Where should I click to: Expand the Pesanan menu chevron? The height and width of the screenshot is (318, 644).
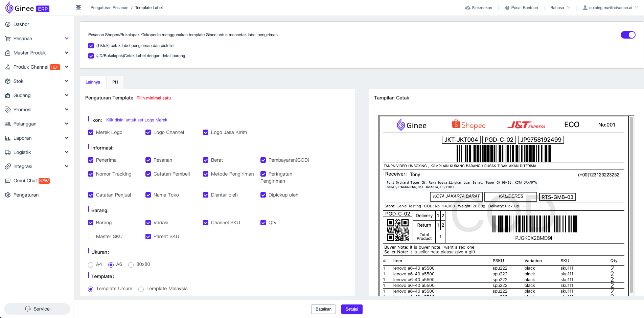(67, 39)
